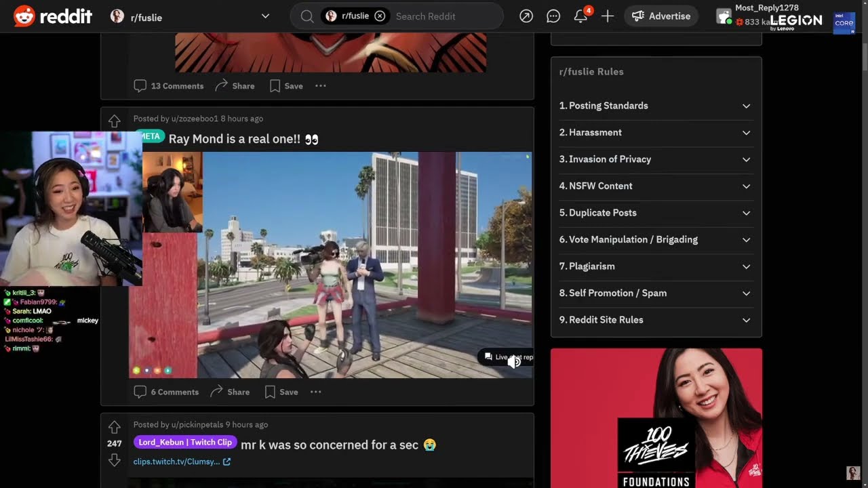Expand Duplicate Posts rule

pos(656,213)
